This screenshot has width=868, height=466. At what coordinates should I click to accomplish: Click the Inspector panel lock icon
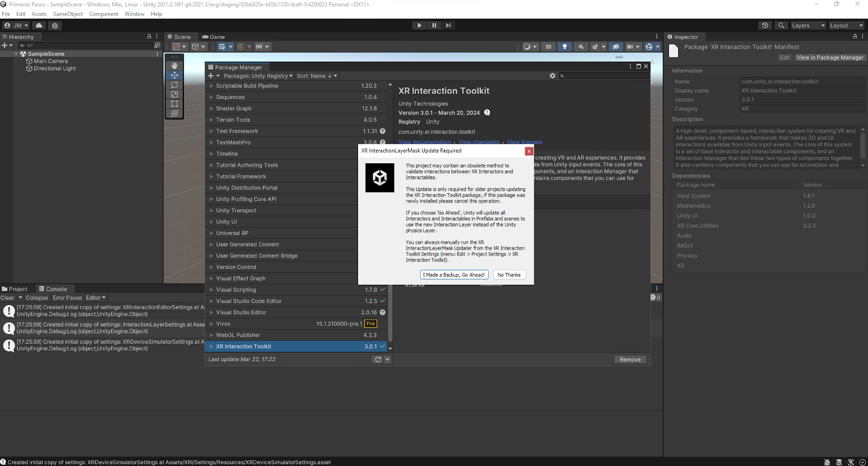(855, 36)
